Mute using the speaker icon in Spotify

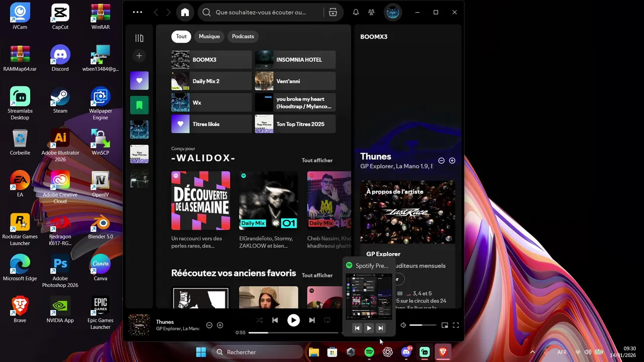[403, 325]
